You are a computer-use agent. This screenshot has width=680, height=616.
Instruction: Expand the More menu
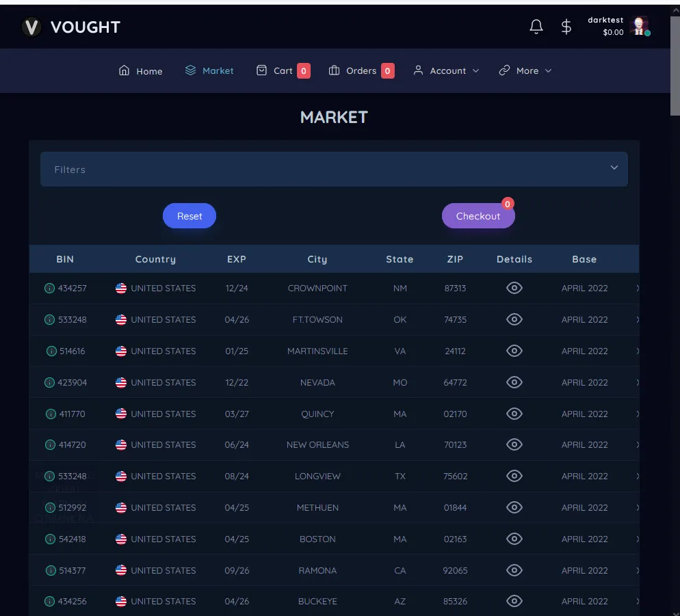point(525,70)
